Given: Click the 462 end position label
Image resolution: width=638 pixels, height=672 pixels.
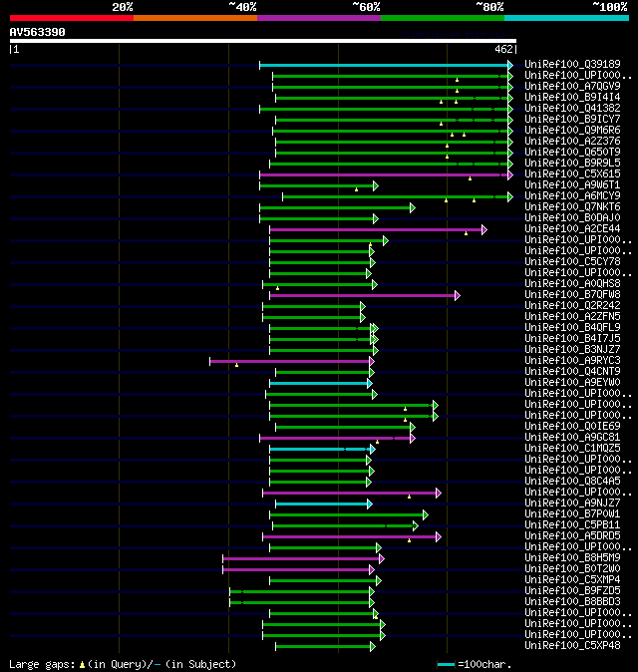Looking at the screenshot, I should tap(503, 49).
